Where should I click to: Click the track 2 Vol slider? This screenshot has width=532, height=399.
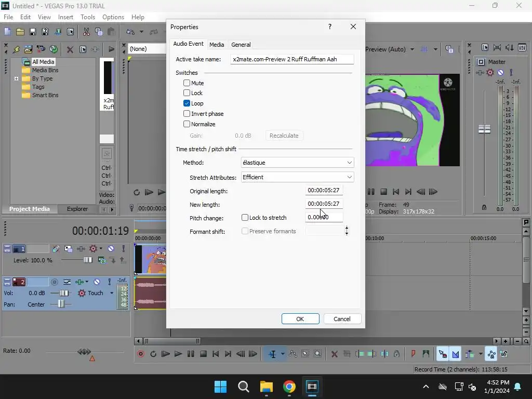(x=63, y=293)
